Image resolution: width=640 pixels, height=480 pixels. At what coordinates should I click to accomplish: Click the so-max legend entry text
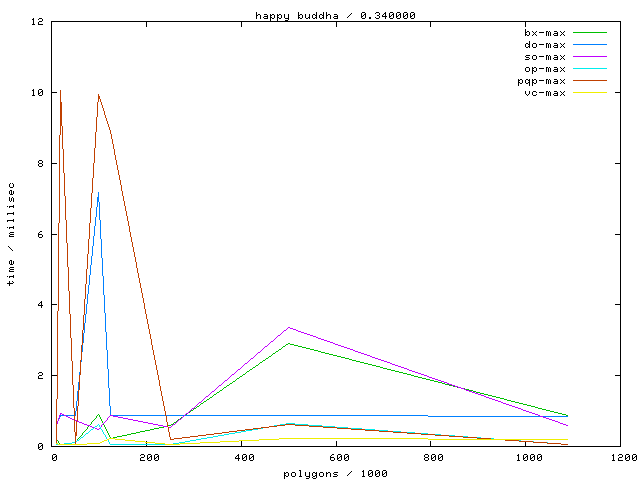[545, 57]
